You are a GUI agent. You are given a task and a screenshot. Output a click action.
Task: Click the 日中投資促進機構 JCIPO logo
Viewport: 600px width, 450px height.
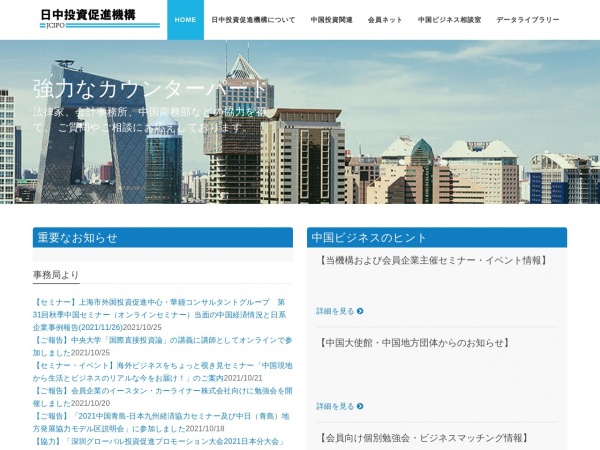tap(100, 18)
